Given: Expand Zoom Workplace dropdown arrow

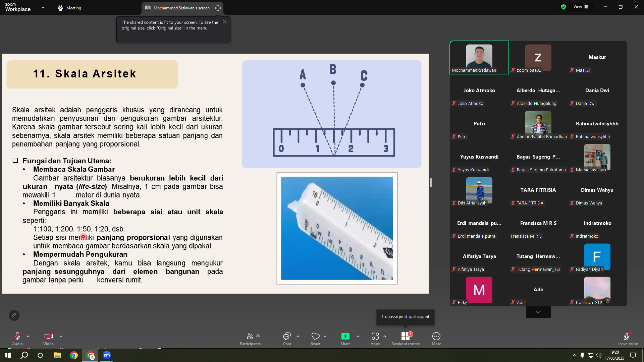Looking at the screenshot, I should click(43, 7).
